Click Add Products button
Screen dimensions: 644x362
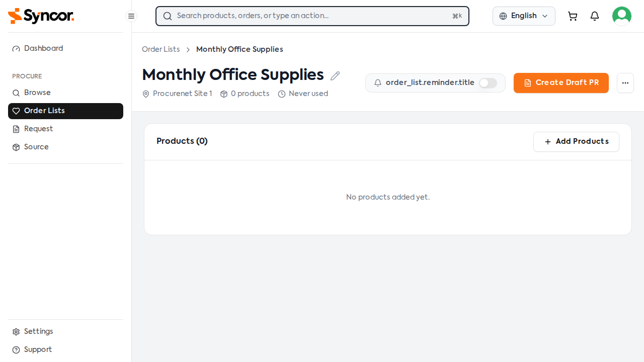coord(576,142)
